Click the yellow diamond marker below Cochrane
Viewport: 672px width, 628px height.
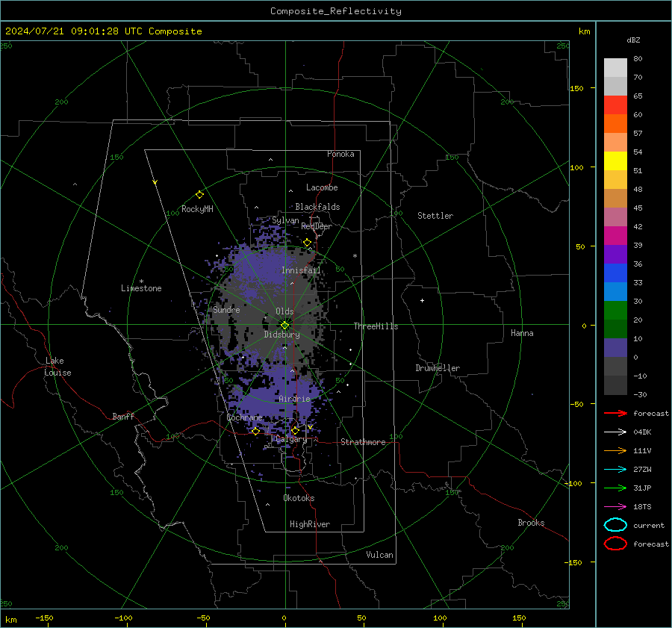[x=255, y=431]
